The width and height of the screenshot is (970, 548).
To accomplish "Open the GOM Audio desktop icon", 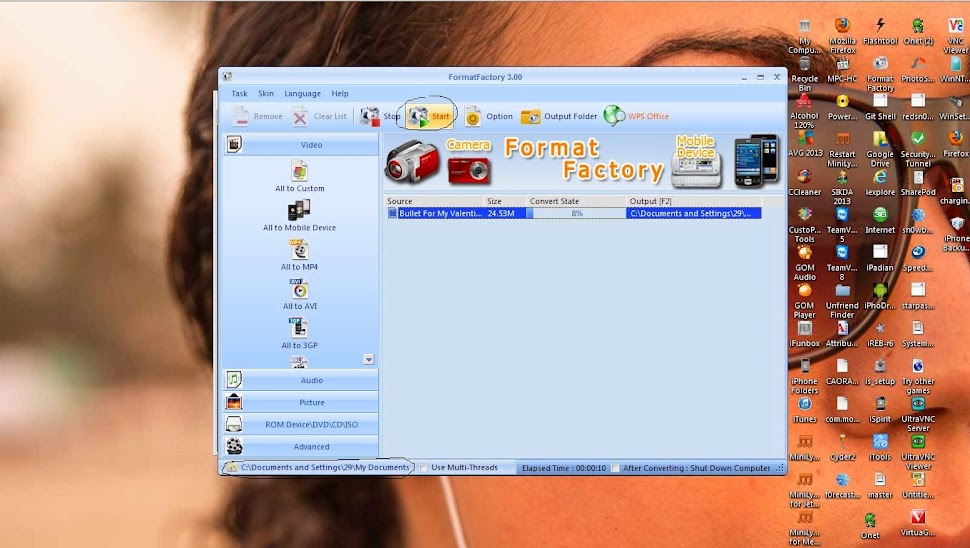I will [804, 263].
